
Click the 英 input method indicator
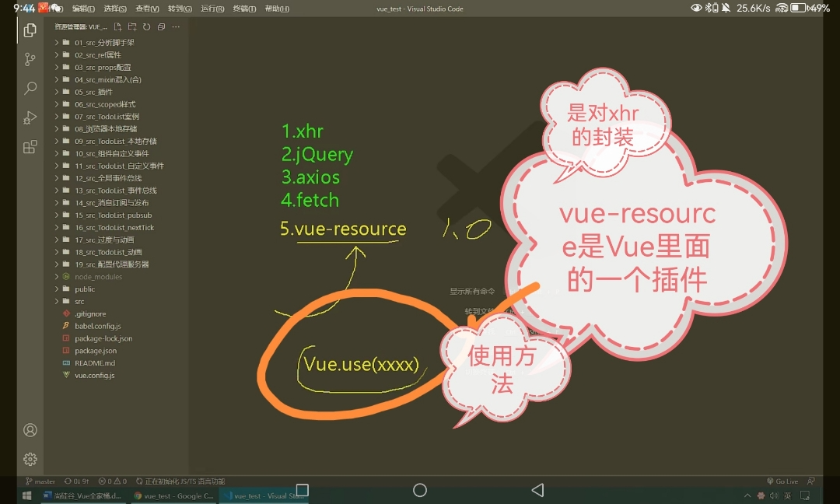(787, 496)
